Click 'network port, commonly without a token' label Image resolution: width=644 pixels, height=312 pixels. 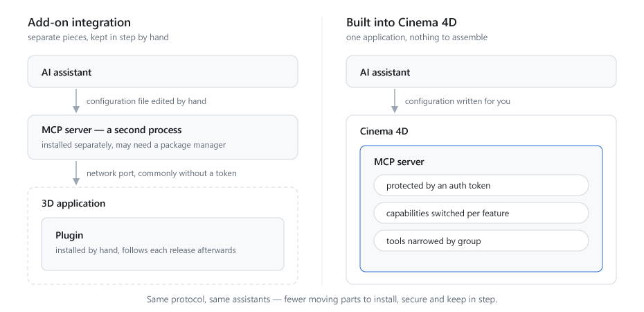point(161,173)
